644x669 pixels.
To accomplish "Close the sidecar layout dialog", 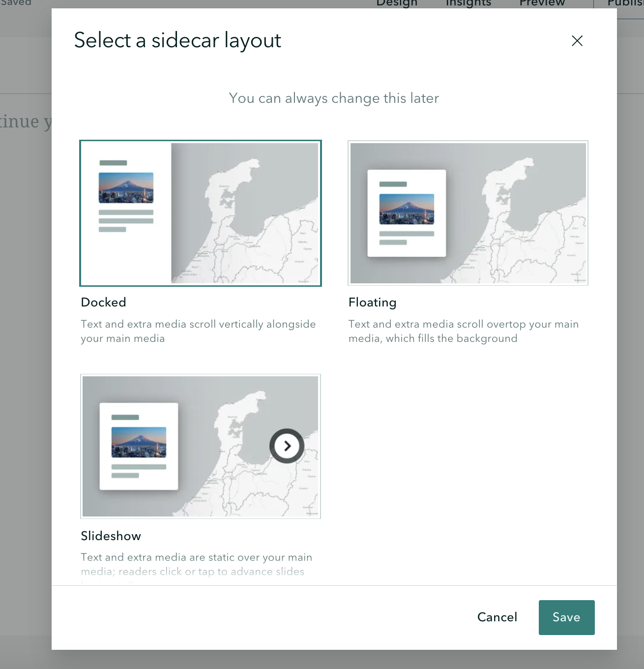I will pyautogui.click(x=577, y=41).
